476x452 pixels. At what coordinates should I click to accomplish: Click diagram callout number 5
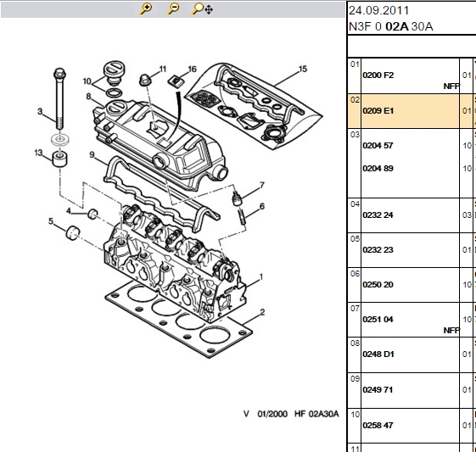(x=51, y=221)
